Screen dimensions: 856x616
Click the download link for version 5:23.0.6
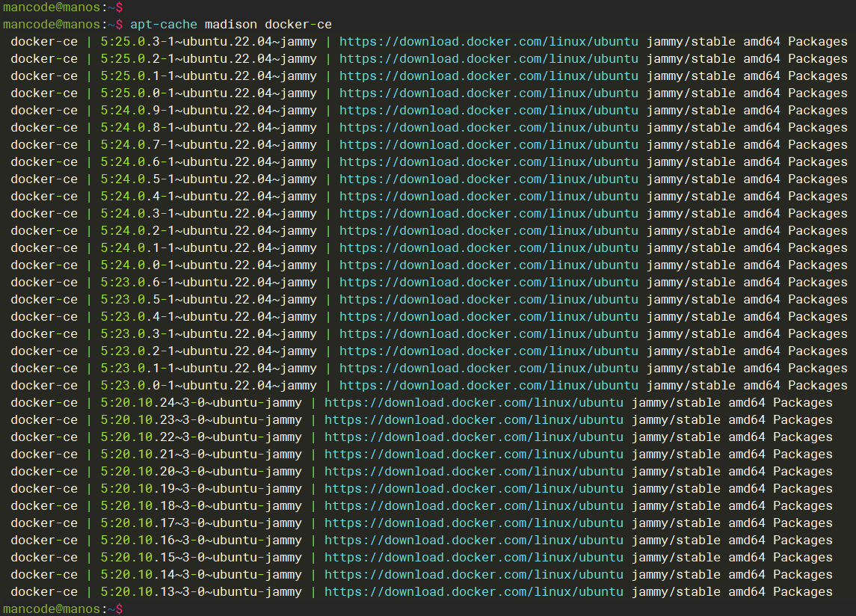[x=488, y=283]
